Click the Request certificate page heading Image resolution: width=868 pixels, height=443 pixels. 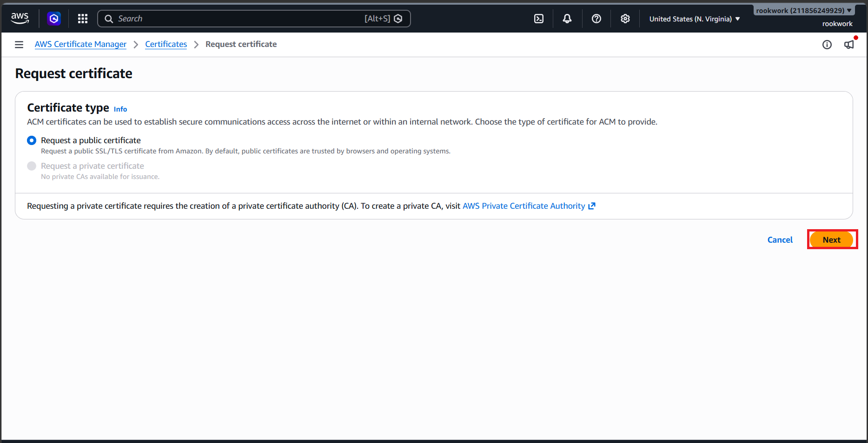[73, 73]
